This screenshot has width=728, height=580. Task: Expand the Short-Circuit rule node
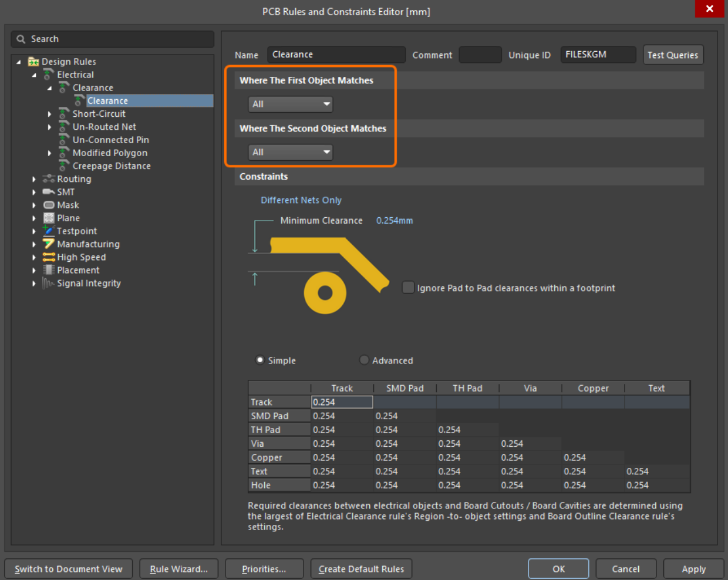click(49, 114)
